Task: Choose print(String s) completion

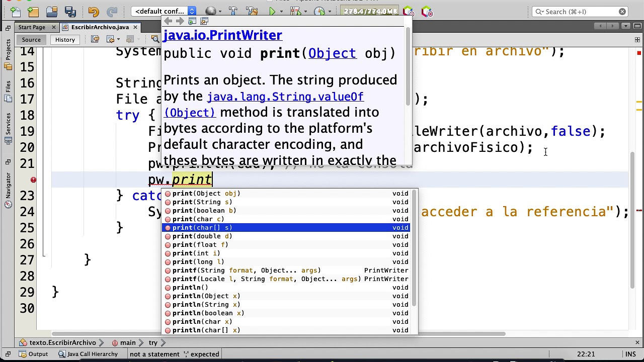Action: click(x=286, y=202)
